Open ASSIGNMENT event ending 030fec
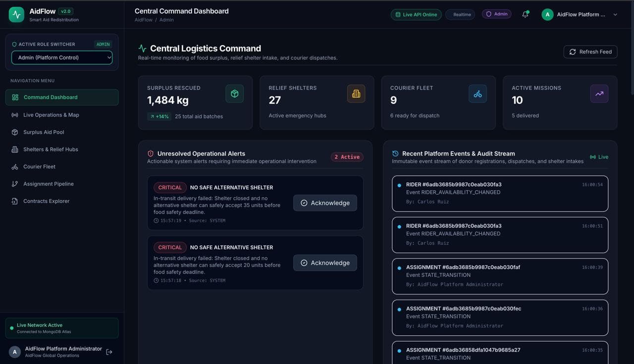 pyautogui.click(x=500, y=317)
